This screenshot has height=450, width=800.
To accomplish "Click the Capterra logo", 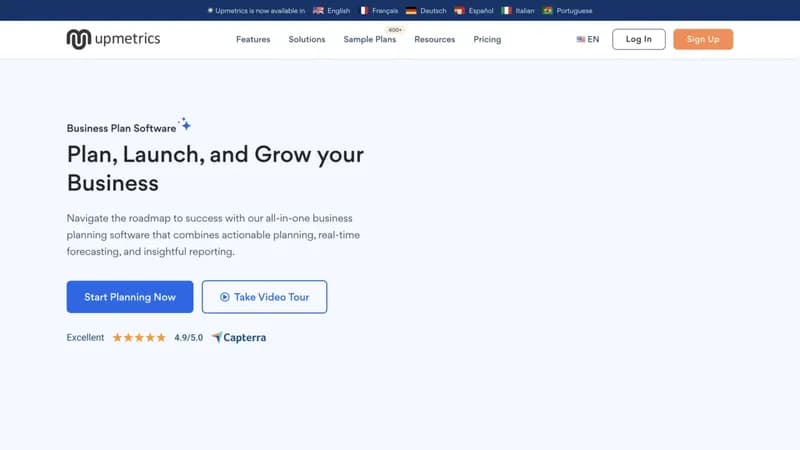I will [x=239, y=337].
